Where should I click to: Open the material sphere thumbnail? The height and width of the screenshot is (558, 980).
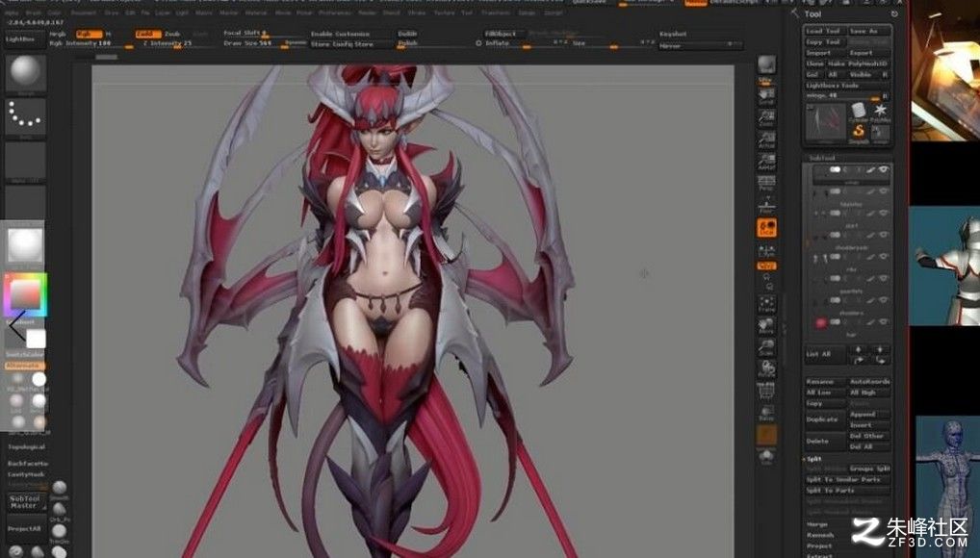pos(25,244)
